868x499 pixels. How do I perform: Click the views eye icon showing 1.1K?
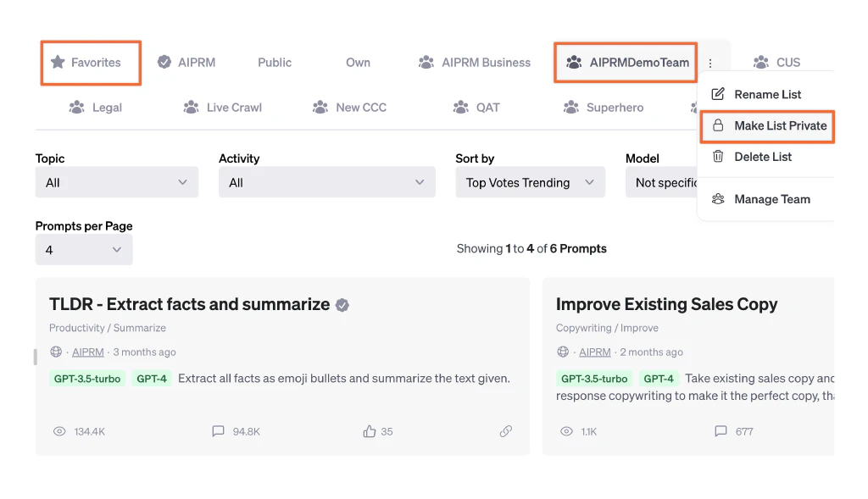click(566, 431)
